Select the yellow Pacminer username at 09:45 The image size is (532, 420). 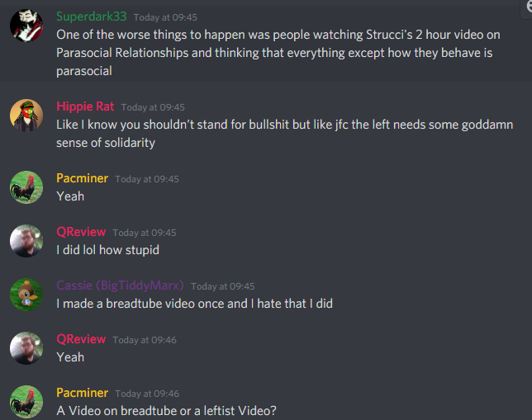coord(82,178)
